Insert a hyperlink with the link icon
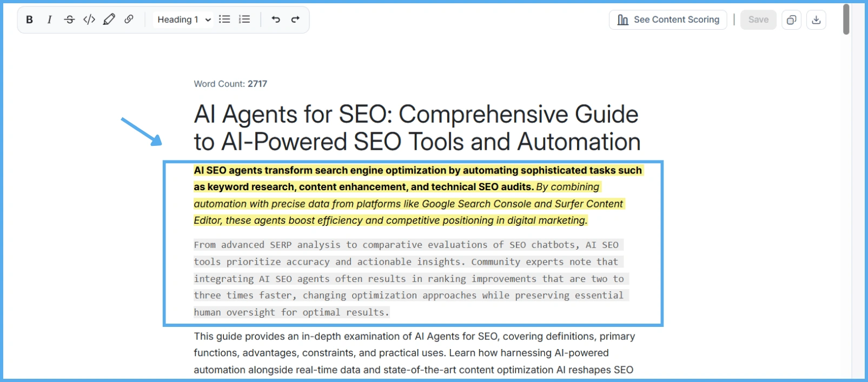The height and width of the screenshot is (382, 868). click(129, 19)
